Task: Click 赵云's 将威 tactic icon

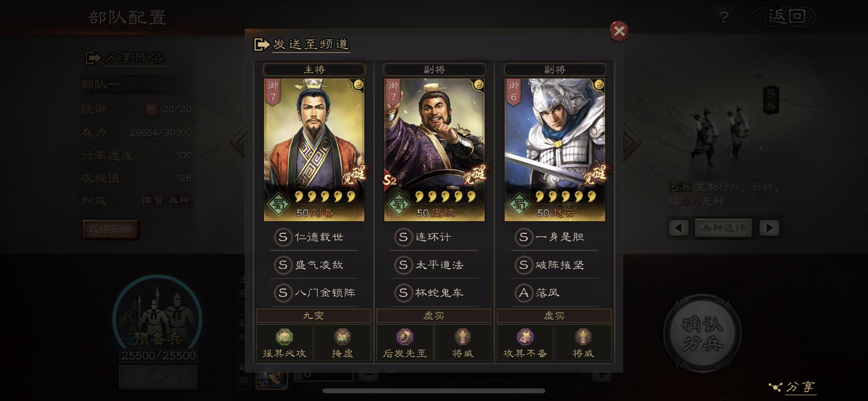Action: [583, 337]
